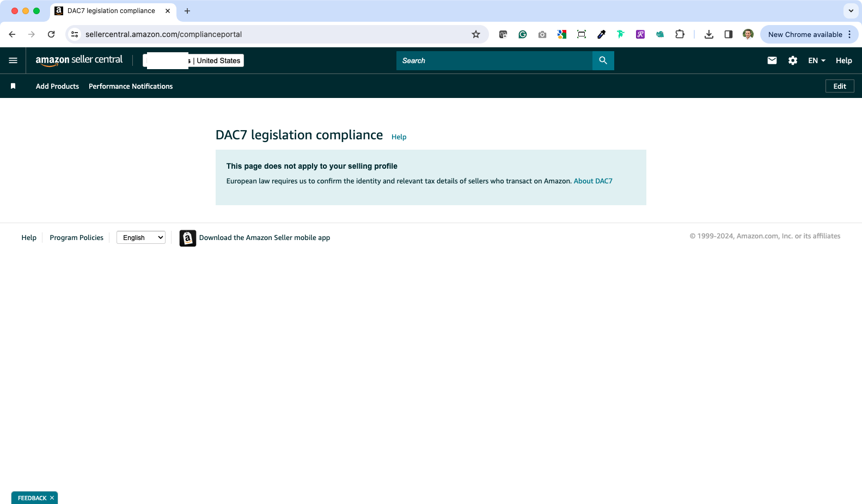
Task: Click into the Search field
Action: 494,60
